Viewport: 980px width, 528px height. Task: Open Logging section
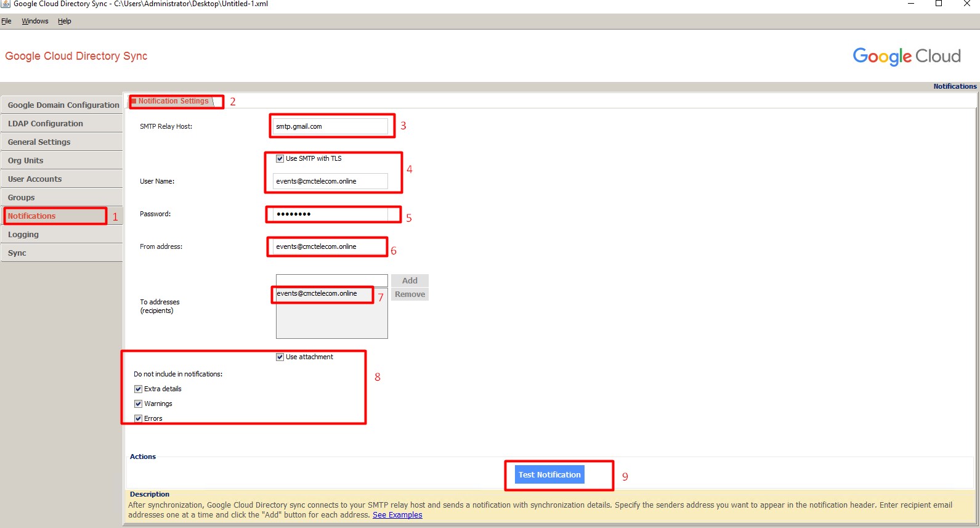(62, 234)
